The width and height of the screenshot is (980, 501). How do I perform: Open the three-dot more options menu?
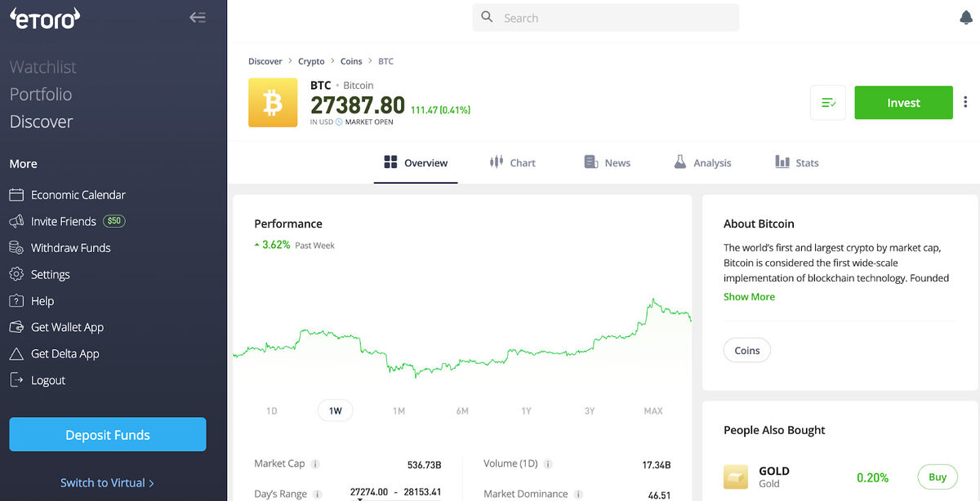(x=966, y=103)
